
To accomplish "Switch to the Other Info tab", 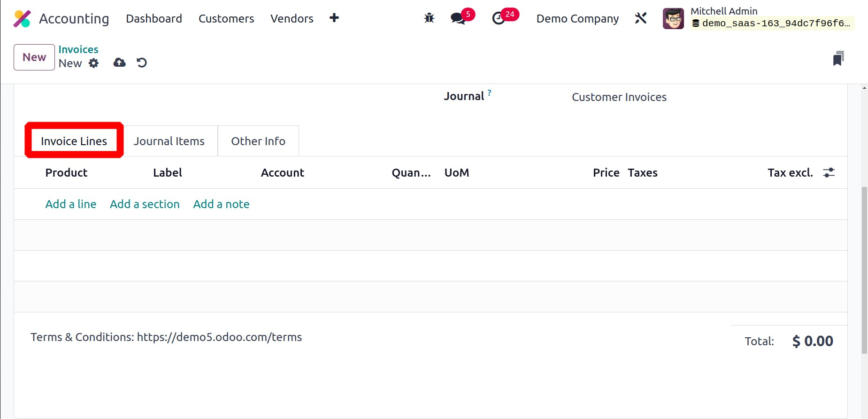I will pyautogui.click(x=258, y=141).
